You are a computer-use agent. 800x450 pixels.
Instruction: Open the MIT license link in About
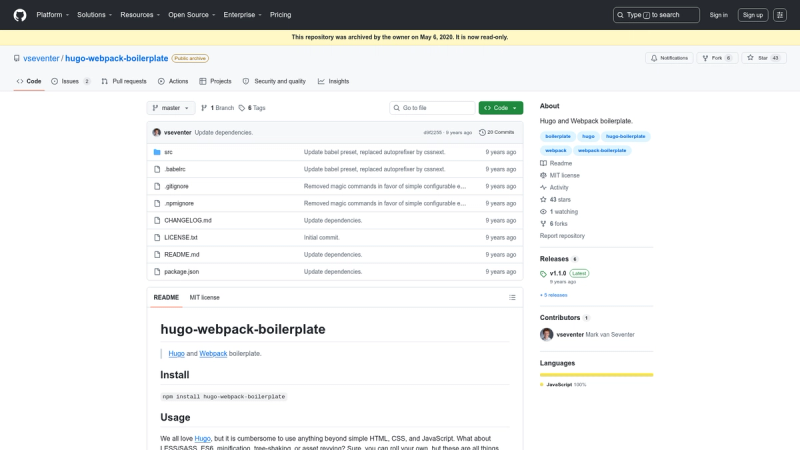click(560, 176)
